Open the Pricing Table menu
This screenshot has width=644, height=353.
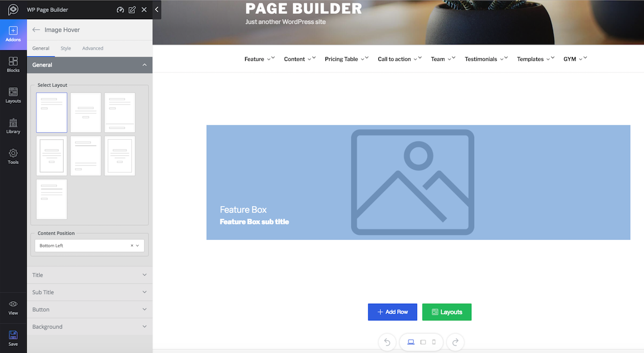tap(347, 59)
